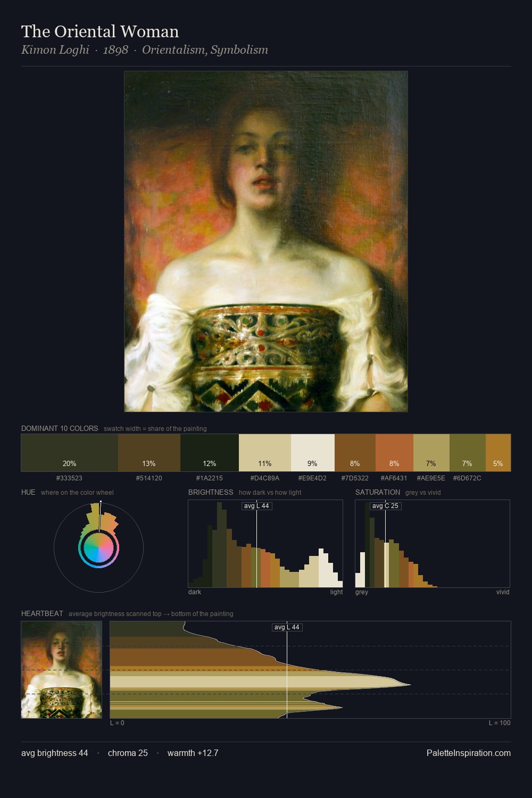The image size is (532, 798).
Task: Click the 'where on the color wheel' caption
Action: click(77, 493)
